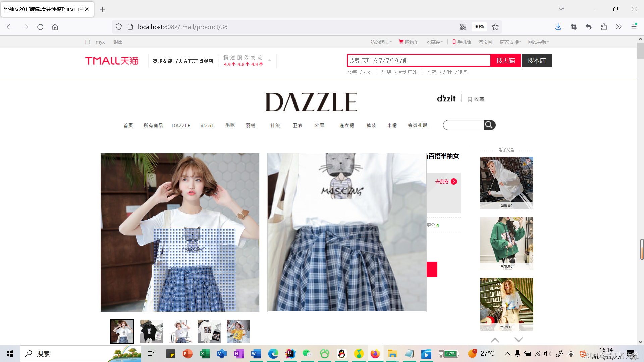The width and height of the screenshot is (644, 362).
Task: Click the next recommendations down arrow
Action: (519, 340)
